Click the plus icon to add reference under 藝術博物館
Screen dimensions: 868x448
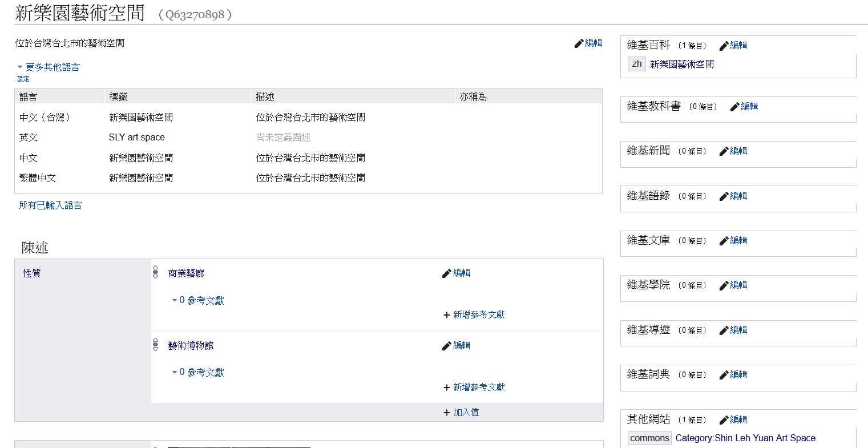[x=447, y=388]
